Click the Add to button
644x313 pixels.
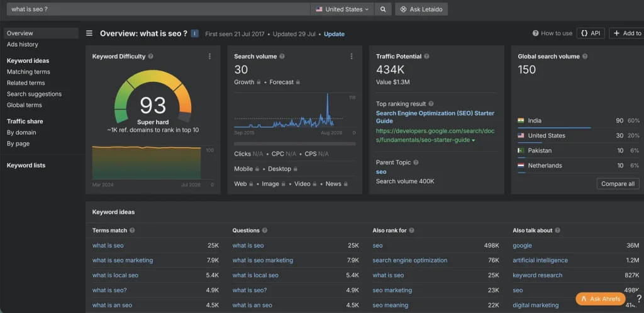point(627,33)
